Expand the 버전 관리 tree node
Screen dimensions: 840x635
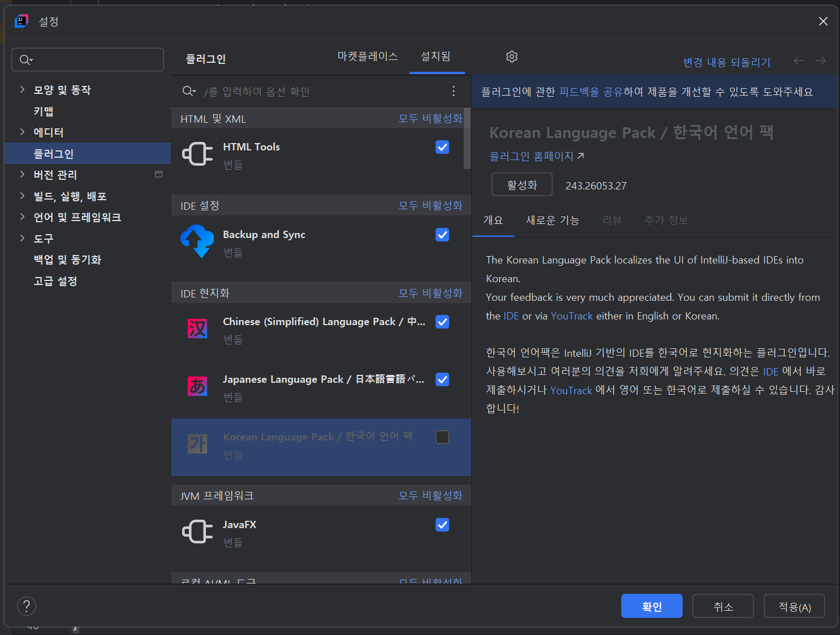(22, 174)
